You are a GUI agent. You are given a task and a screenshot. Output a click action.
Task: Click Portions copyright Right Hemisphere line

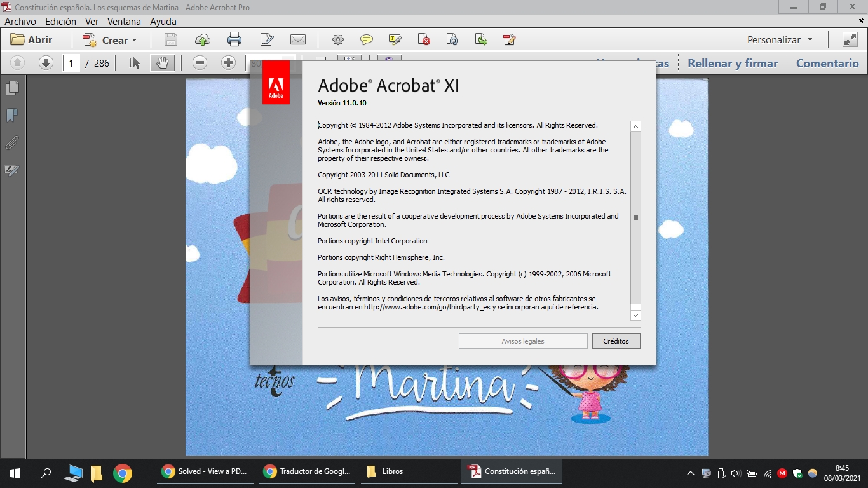point(381,257)
